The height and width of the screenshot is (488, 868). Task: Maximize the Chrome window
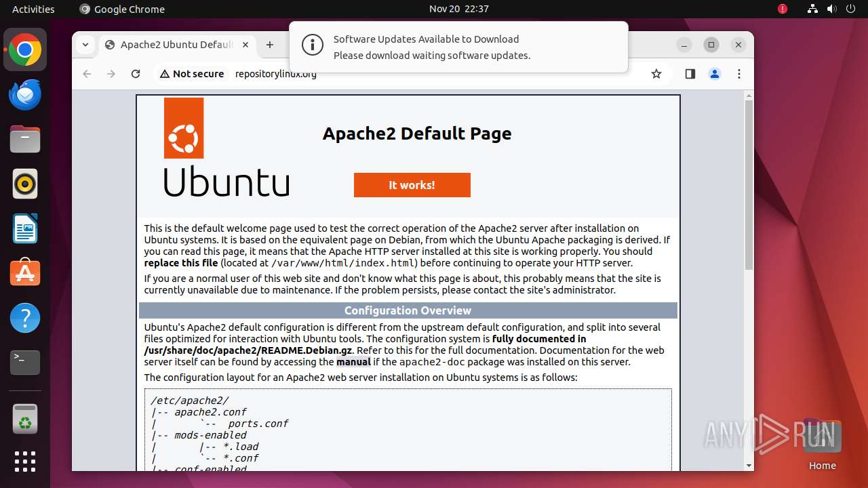pos(711,45)
